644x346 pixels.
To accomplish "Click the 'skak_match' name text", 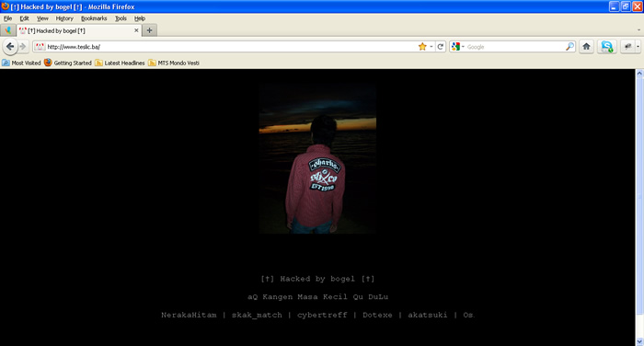I will click(257, 315).
